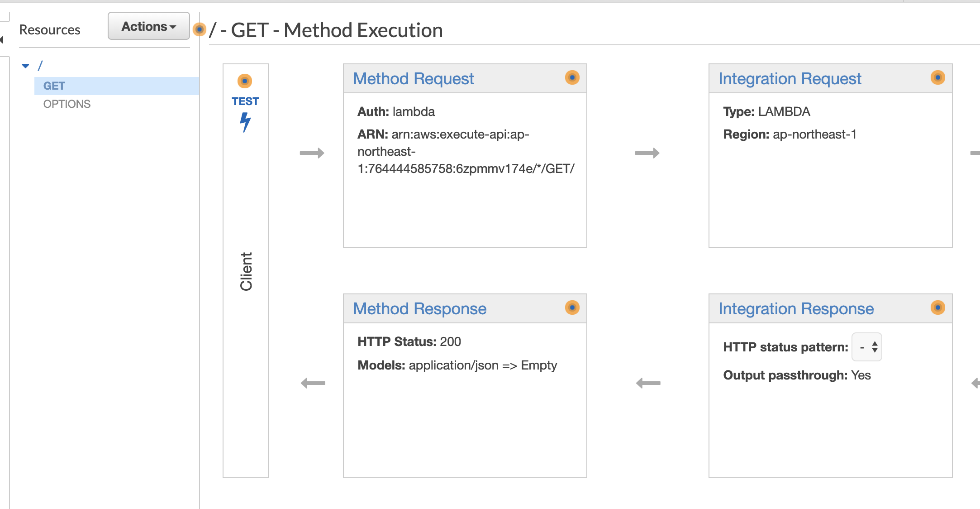Click orange dot beside Method Execution title
The image size is (980, 509).
click(x=199, y=29)
